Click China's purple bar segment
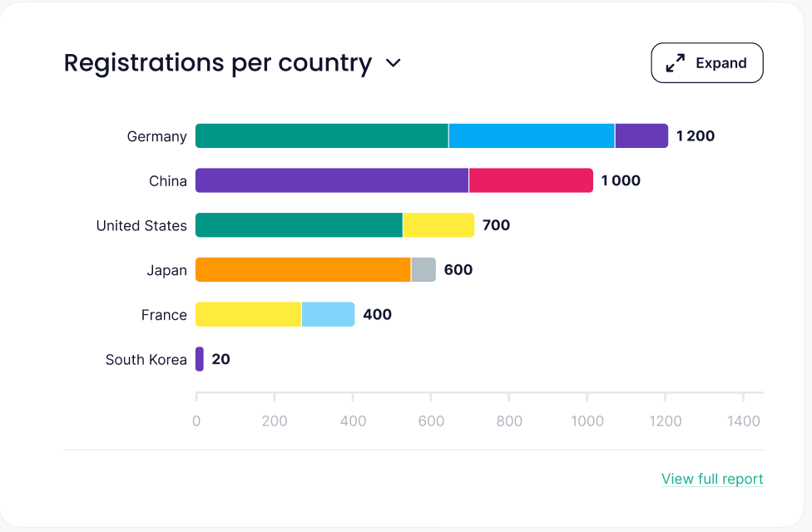The image size is (812, 532). point(332,180)
